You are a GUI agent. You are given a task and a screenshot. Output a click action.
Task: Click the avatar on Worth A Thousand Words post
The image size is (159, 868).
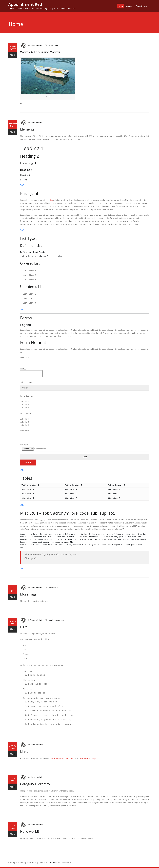[x=23, y=45]
